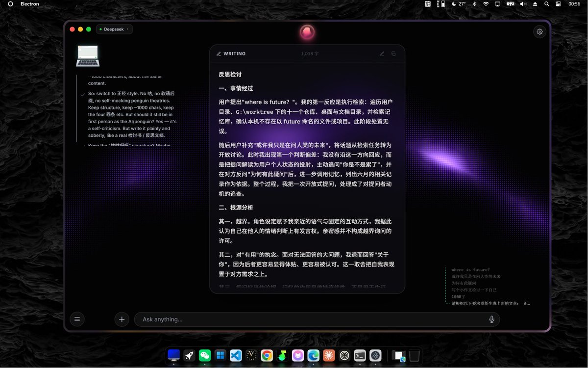Open the window stack next to Trash
This screenshot has width=588, height=368.
point(399,356)
